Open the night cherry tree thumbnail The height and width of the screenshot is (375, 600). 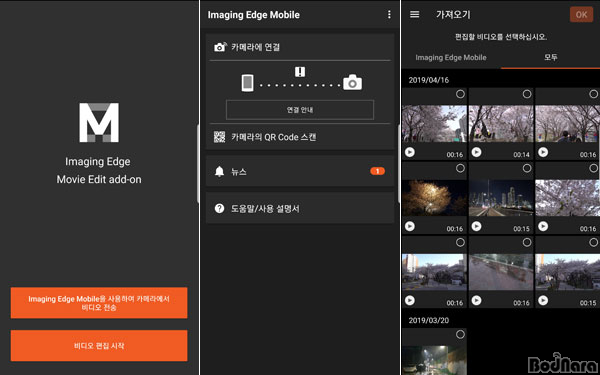click(x=434, y=198)
